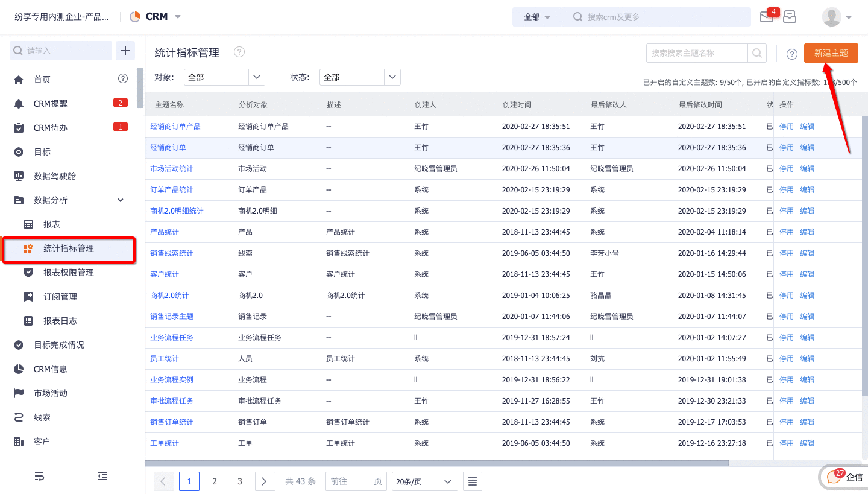
Task: Collapse the 数据分析 sidebar group
Action: tap(121, 200)
